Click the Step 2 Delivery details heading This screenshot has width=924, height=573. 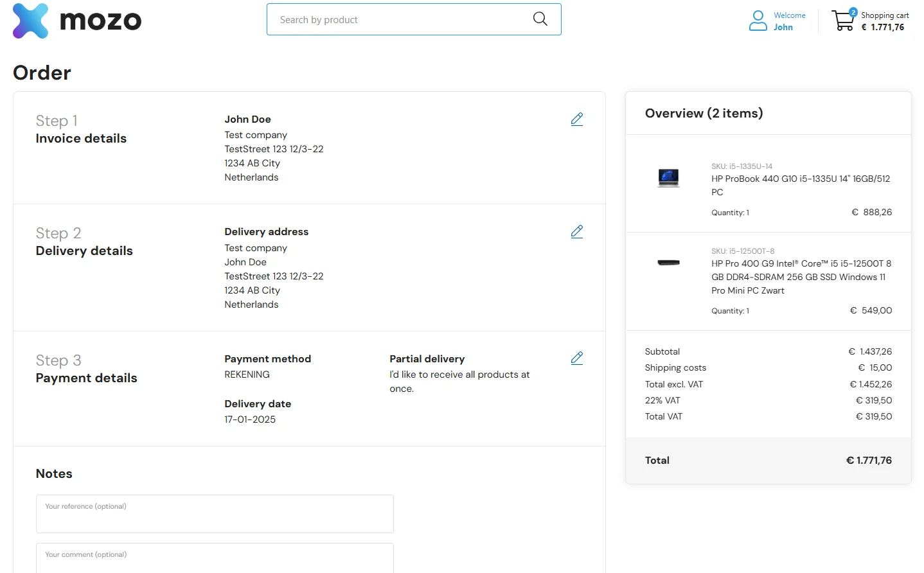tap(84, 242)
